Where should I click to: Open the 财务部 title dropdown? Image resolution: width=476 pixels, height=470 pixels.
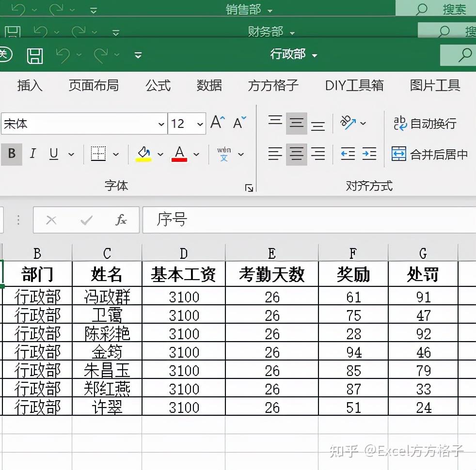(x=292, y=33)
